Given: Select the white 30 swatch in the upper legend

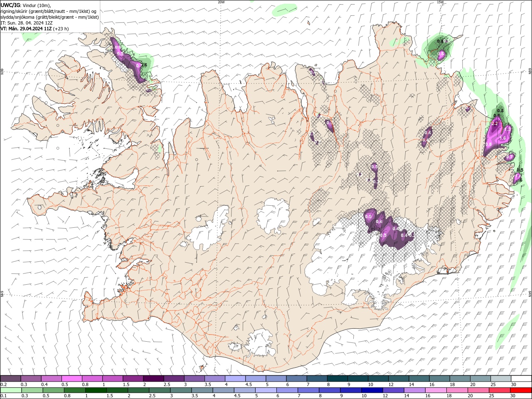Looking at the screenshot, I should click(521, 379).
